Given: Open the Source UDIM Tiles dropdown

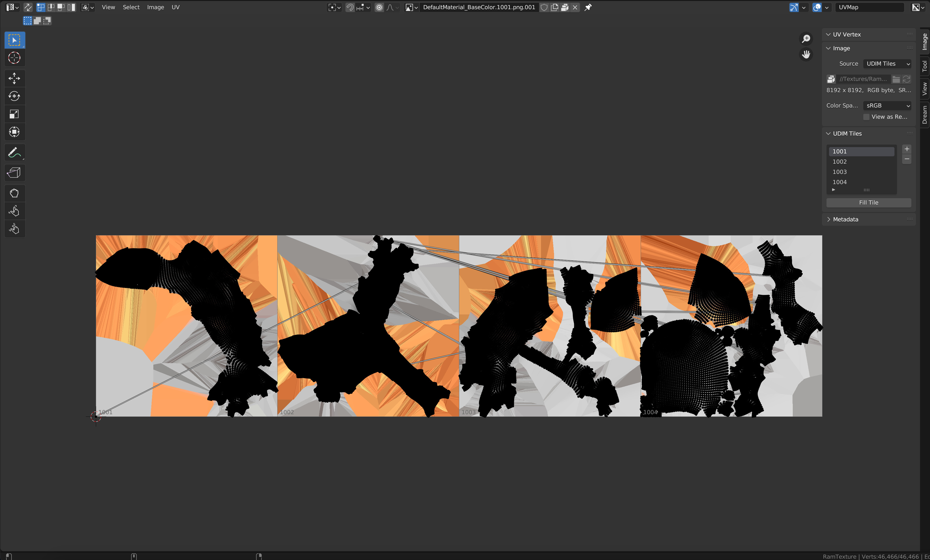Looking at the screenshot, I should click(x=887, y=64).
